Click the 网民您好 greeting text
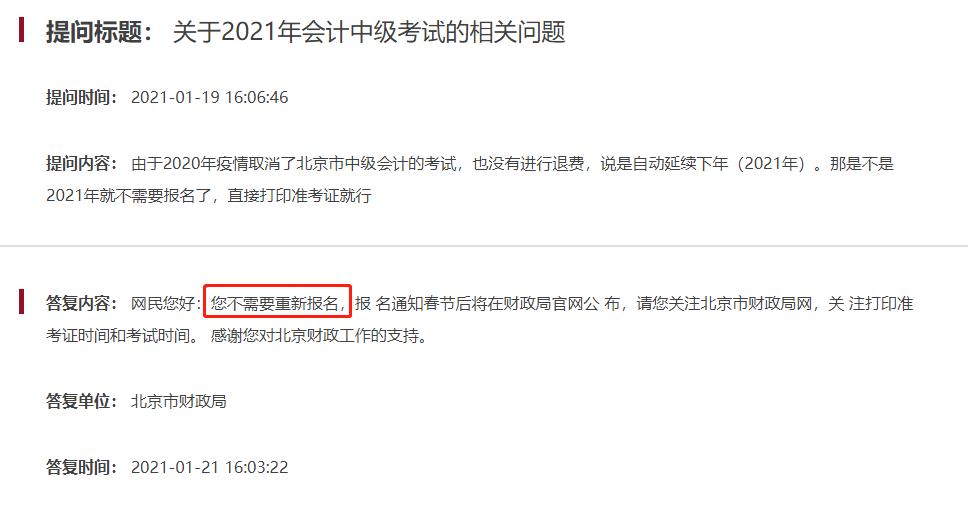 [166, 303]
